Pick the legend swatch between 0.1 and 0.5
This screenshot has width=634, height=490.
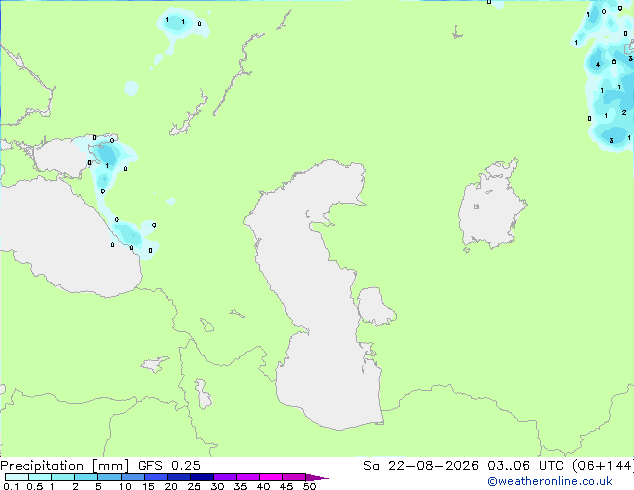pyautogui.click(x=17, y=477)
